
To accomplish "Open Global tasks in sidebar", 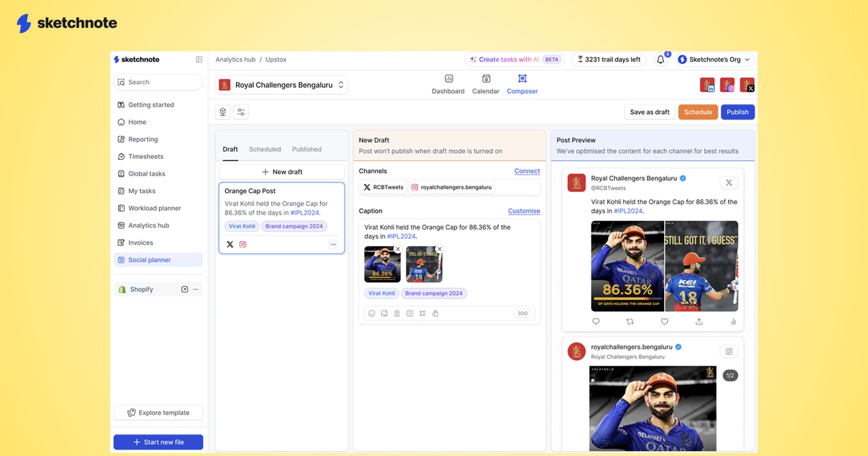I will [158, 174].
